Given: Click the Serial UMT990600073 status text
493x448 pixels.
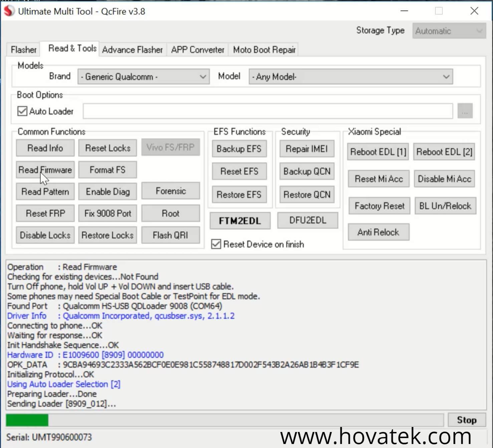Looking at the screenshot, I should tap(49, 437).
